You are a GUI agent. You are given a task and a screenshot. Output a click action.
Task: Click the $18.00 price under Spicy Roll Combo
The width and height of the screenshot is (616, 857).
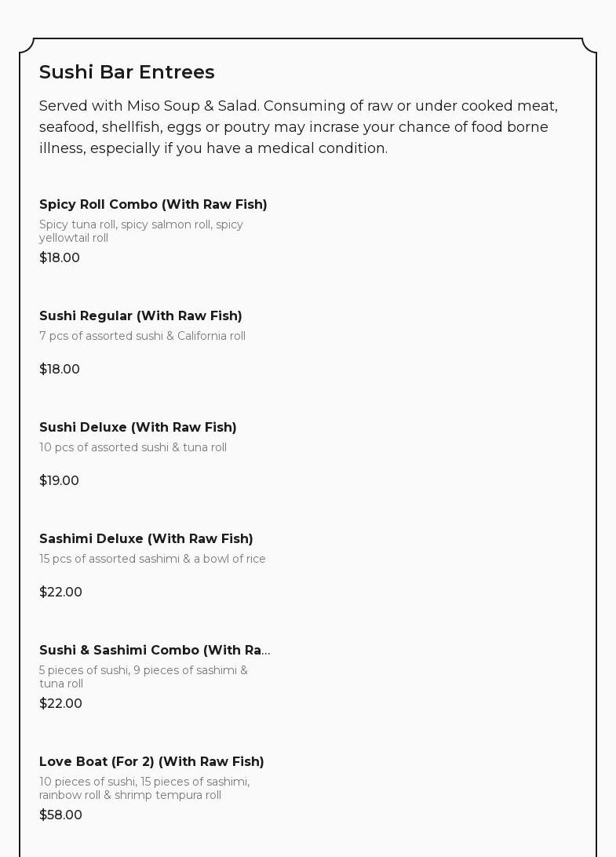pos(60,257)
